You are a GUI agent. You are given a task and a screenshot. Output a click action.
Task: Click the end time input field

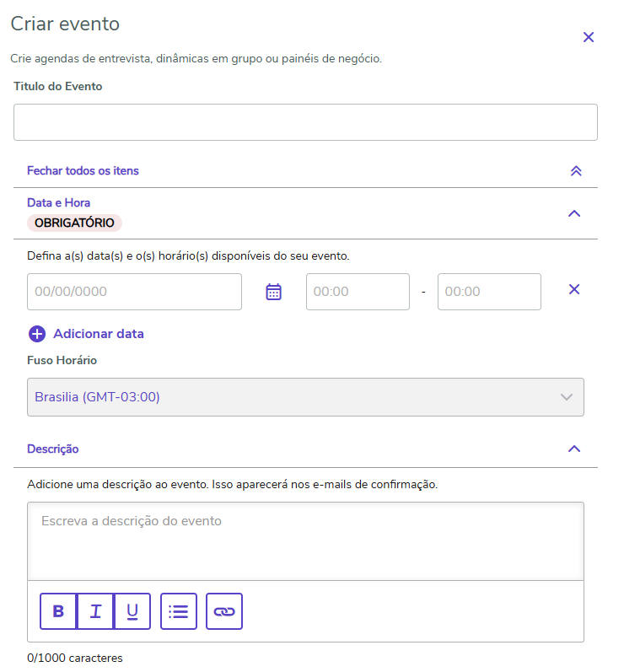tap(489, 292)
